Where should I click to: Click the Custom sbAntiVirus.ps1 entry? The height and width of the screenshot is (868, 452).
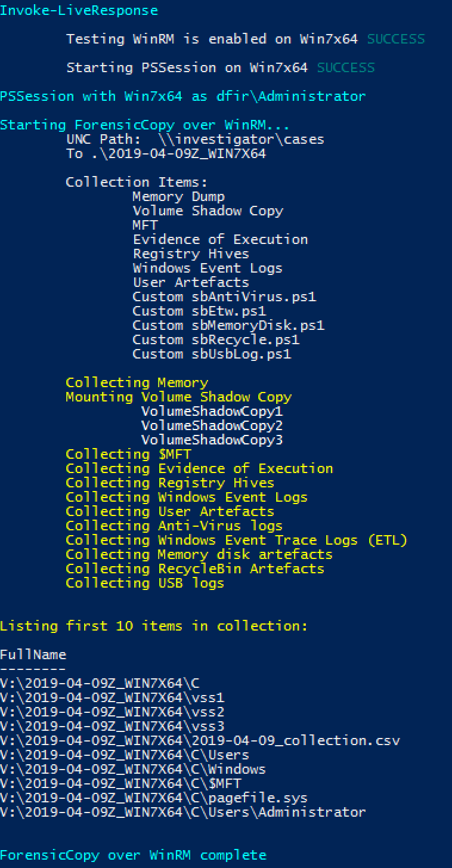225,297
